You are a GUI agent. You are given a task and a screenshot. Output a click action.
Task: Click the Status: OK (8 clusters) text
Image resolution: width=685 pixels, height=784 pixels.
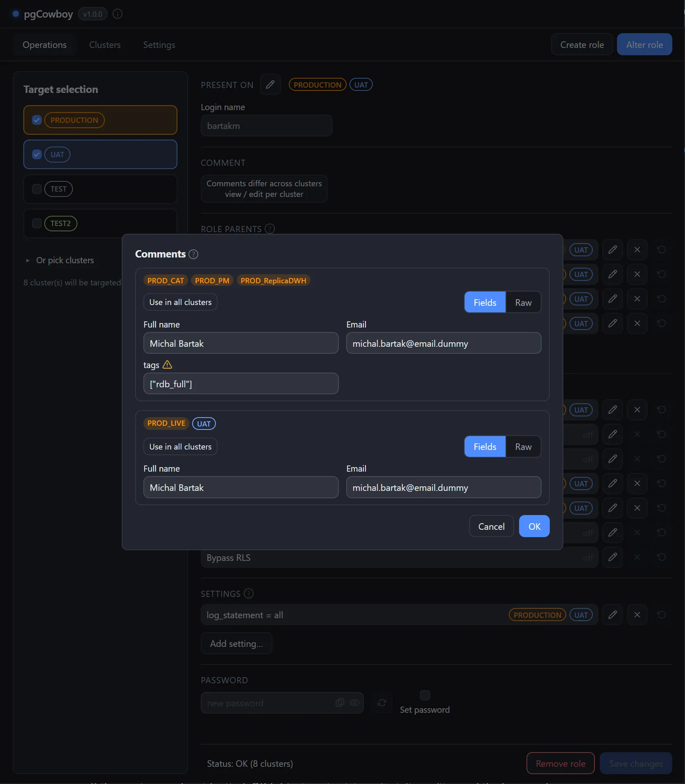click(x=250, y=764)
